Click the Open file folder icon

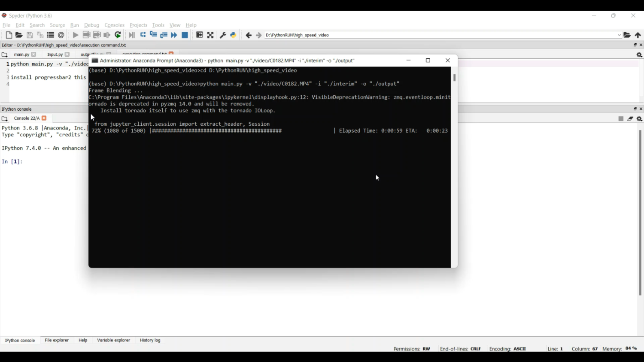[x=19, y=35]
